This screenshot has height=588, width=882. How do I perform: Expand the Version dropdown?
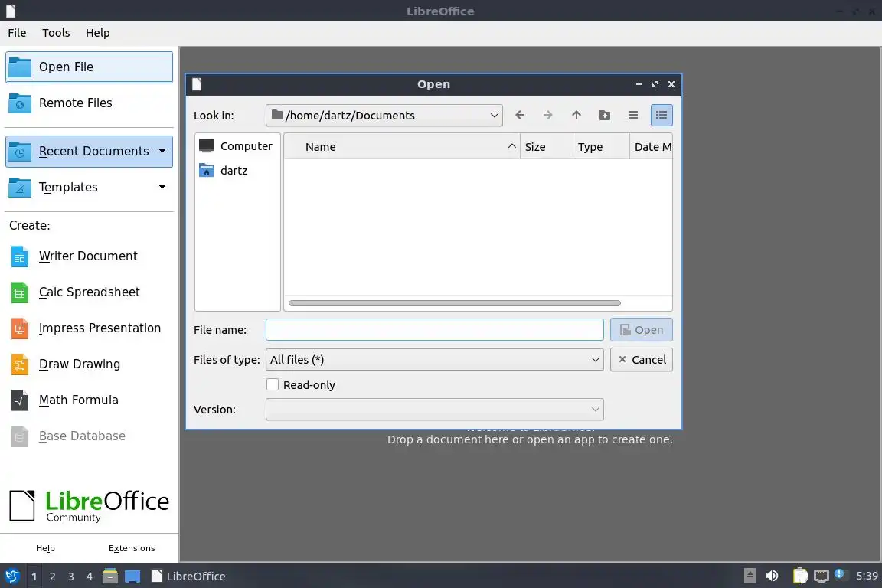click(x=434, y=410)
